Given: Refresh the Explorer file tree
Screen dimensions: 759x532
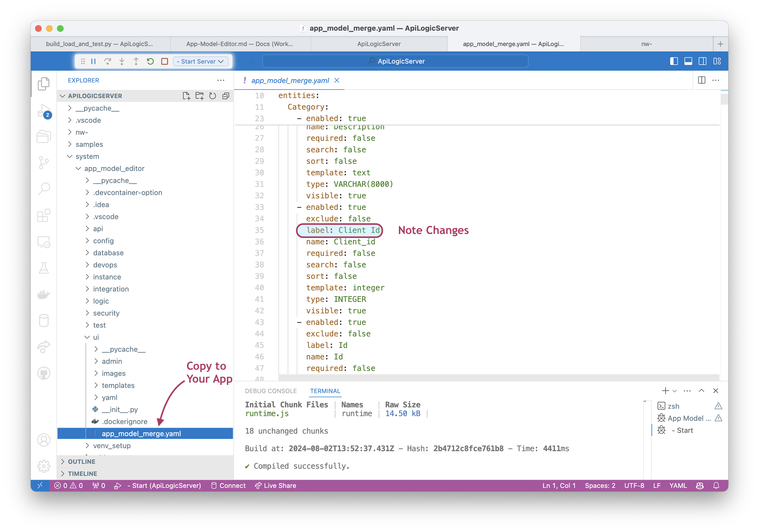Looking at the screenshot, I should click(x=213, y=96).
